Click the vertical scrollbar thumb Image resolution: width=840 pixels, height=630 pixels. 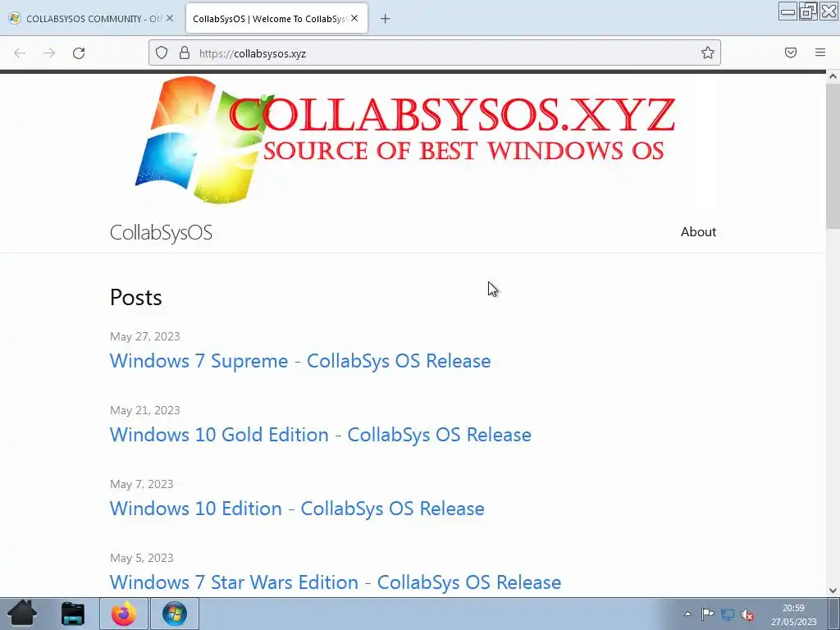coord(833,156)
